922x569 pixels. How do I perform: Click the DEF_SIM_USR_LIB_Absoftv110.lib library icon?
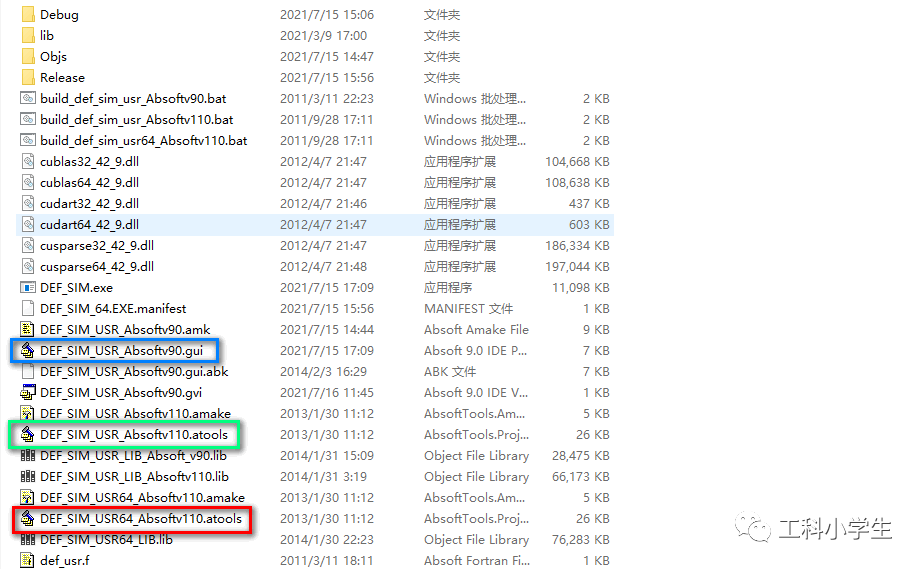pos(28,477)
